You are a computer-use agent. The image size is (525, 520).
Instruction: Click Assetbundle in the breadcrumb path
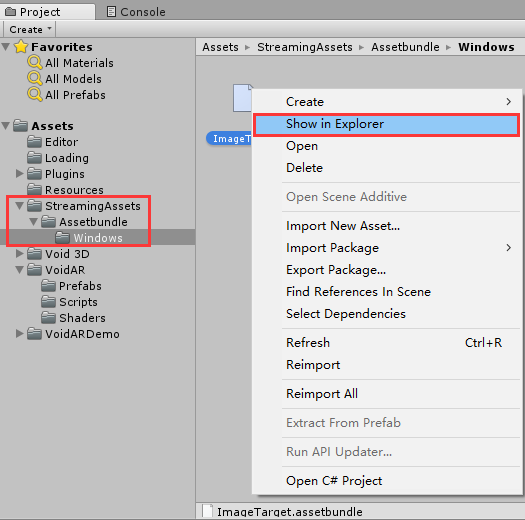[405, 47]
